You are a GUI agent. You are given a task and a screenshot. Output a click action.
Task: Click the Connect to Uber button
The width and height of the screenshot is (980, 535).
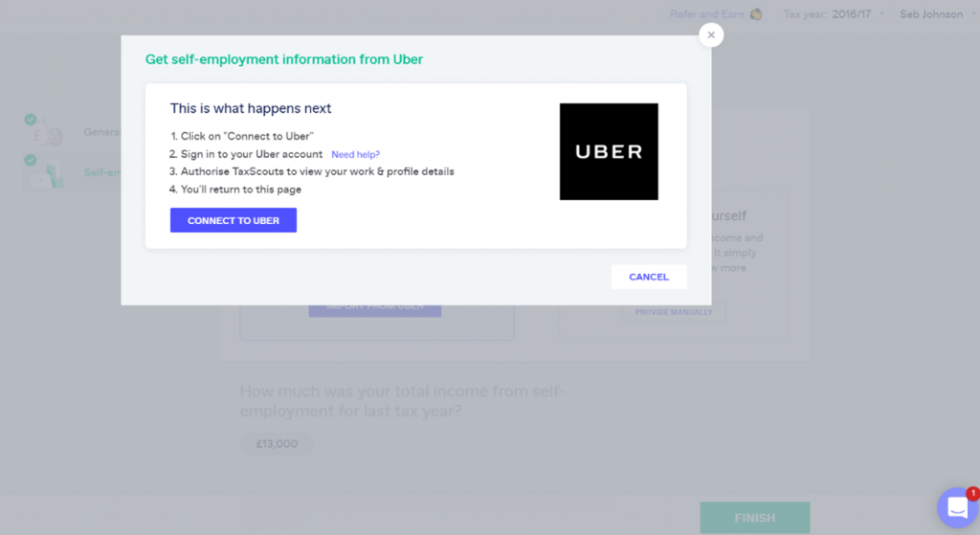click(234, 220)
